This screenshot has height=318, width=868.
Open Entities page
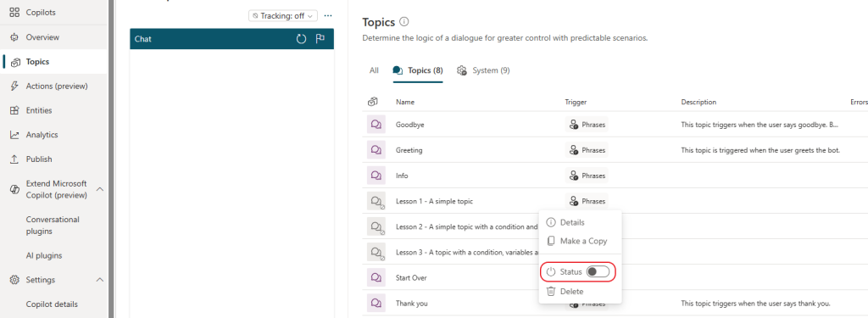click(39, 110)
